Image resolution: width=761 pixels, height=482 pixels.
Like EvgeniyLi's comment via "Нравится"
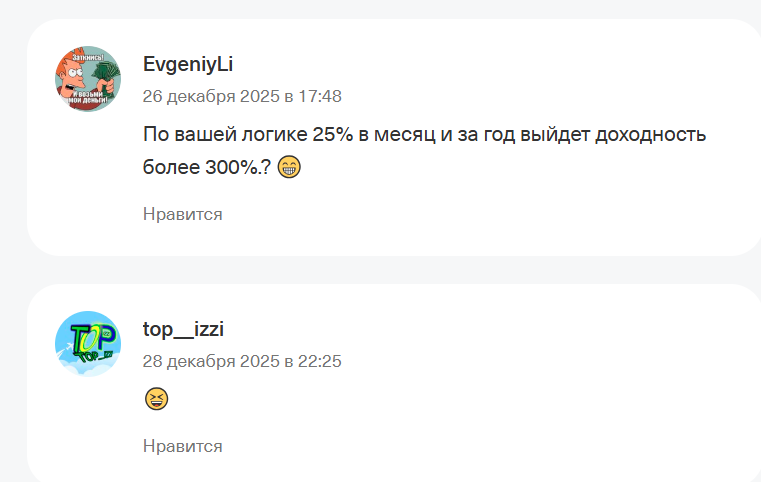pyautogui.click(x=182, y=214)
